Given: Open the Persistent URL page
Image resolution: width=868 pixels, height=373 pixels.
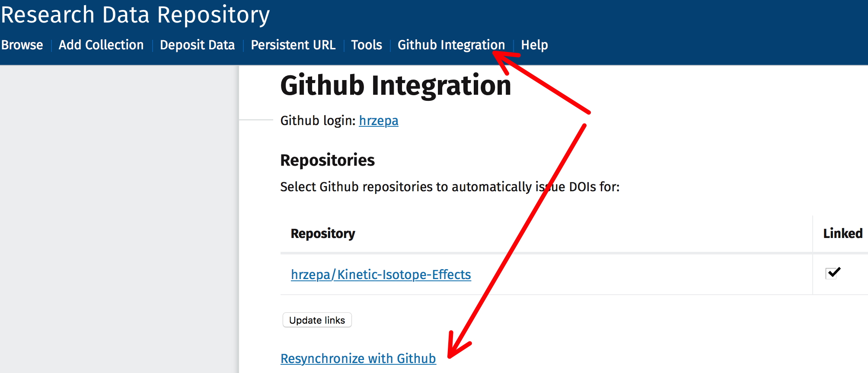Looking at the screenshot, I should click(x=293, y=45).
